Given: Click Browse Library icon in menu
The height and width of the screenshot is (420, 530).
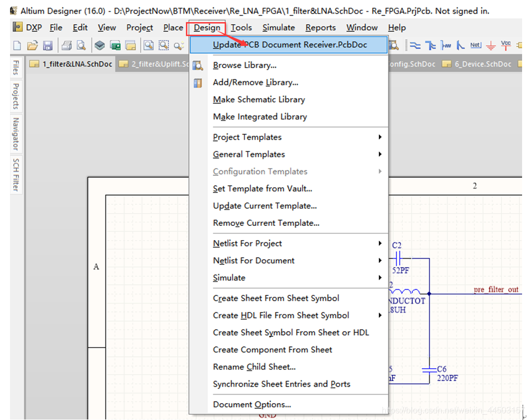Looking at the screenshot, I should click(198, 65).
